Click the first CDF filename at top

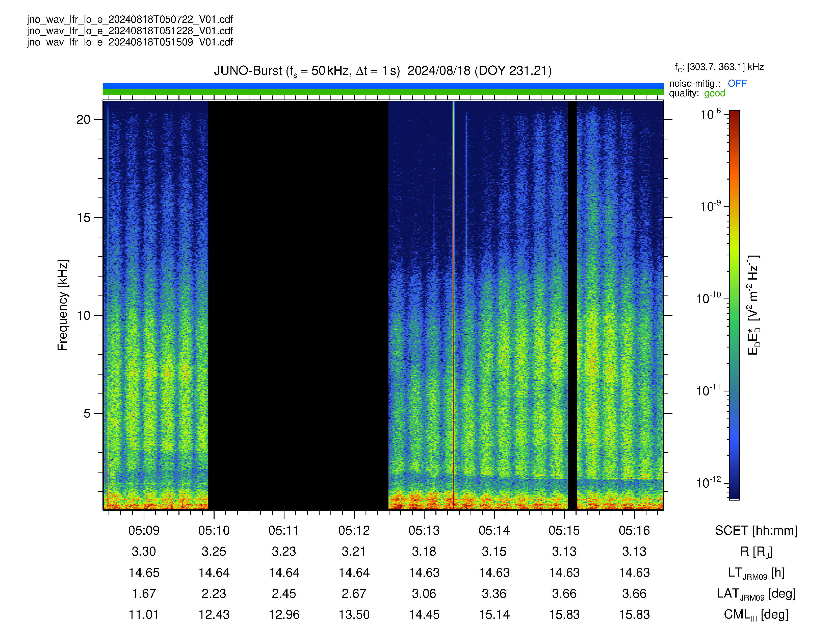[x=130, y=19]
